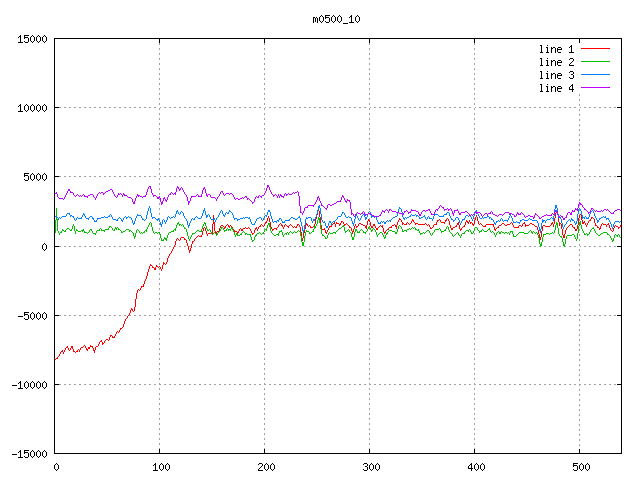Click the 300 x-axis tick label
Screen dimensions: 640x480
369,467
